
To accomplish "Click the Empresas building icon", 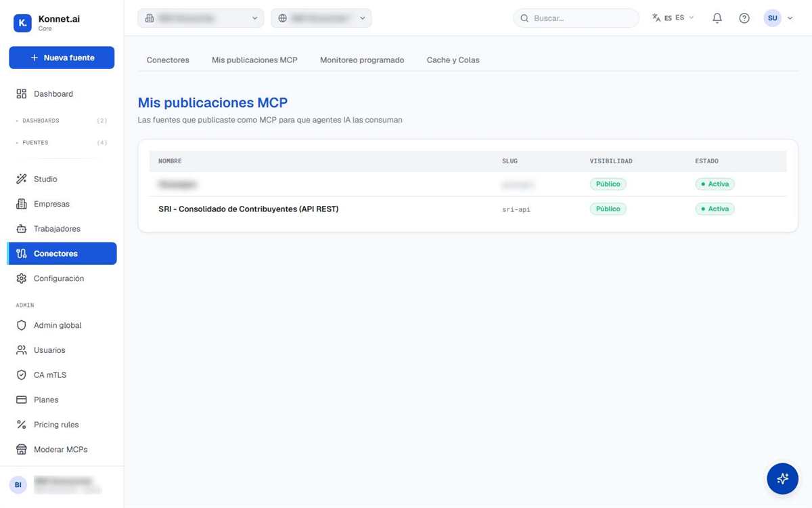I will [21, 204].
